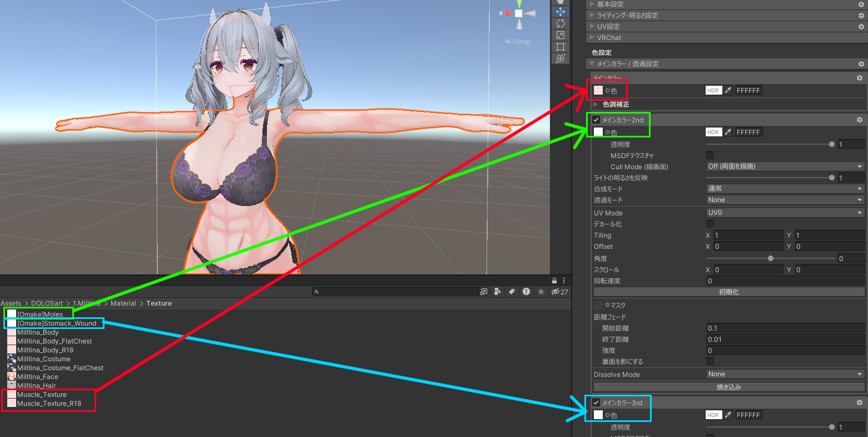Screen dimensions: 868x437
Task: Open gear menu for メインカラー / 透過設定 section
Action: click(861, 64)
